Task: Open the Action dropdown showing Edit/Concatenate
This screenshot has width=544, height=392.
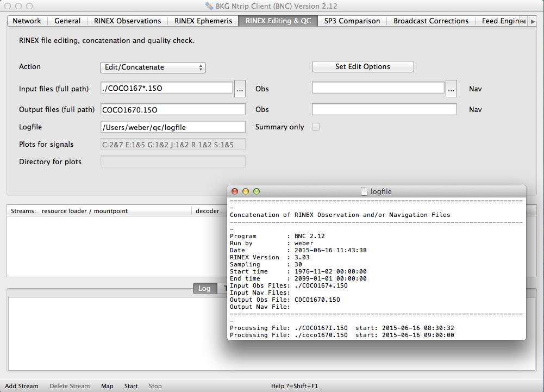Action: pyautogui.click(x=153, y=67)
